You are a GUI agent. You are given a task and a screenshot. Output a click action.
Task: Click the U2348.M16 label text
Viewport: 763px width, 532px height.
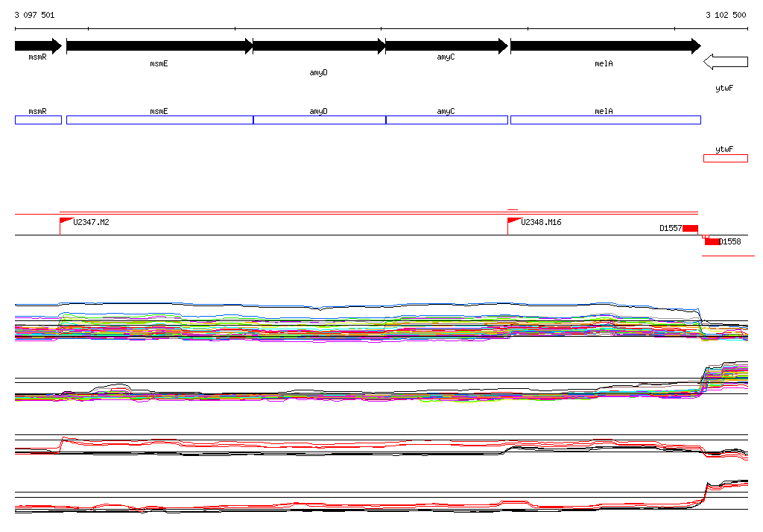pos(541,222)
